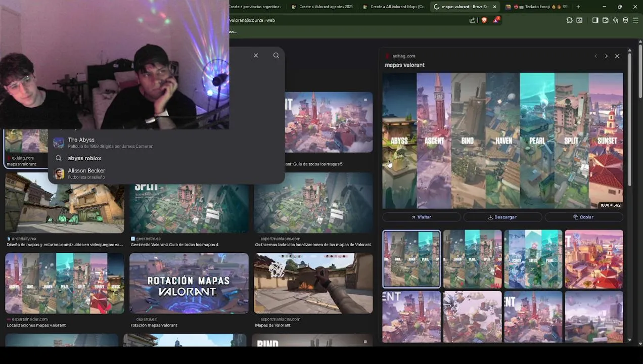
Task: Close the image preview panel
Action: pos(617,56)
